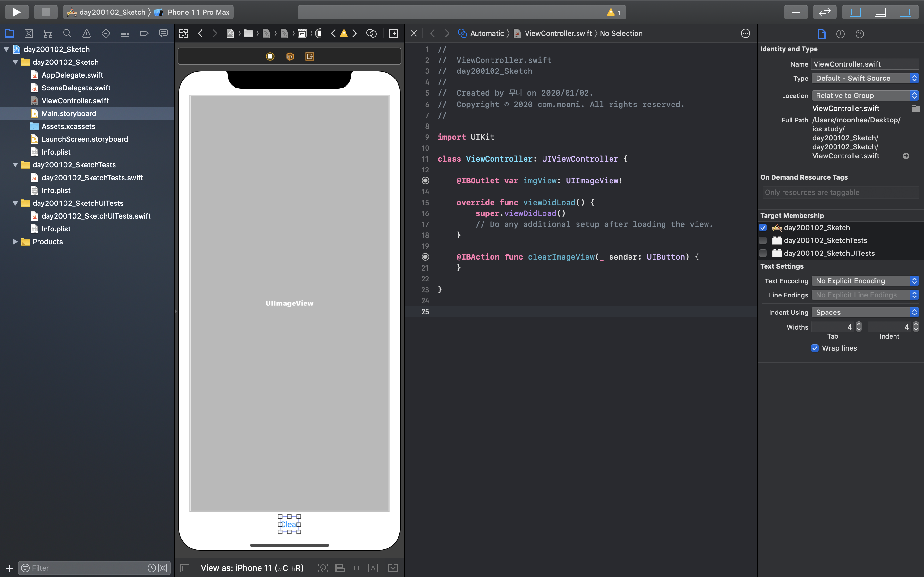Close the assistant editor pane
This screenshot has height=577, width=924.
414,34
